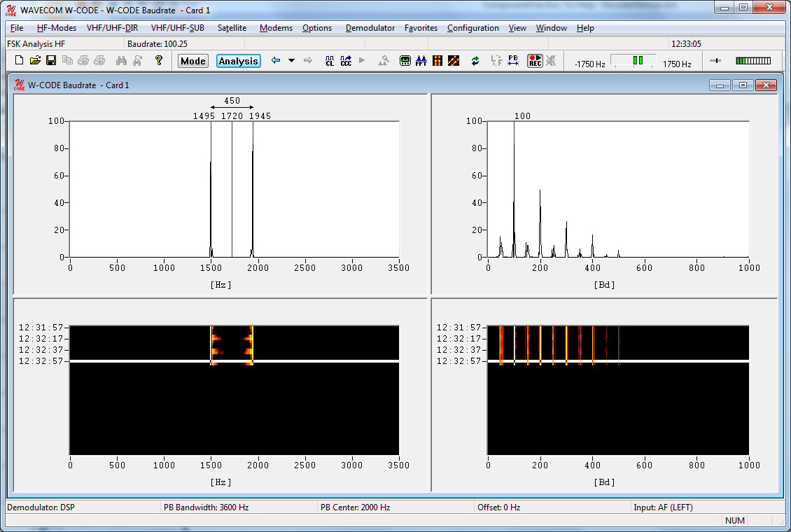Image resolution: width=791 pixels, height=532 pixels.
Task: Open the VHF/UHF-DIR menu
Action: 112,28
